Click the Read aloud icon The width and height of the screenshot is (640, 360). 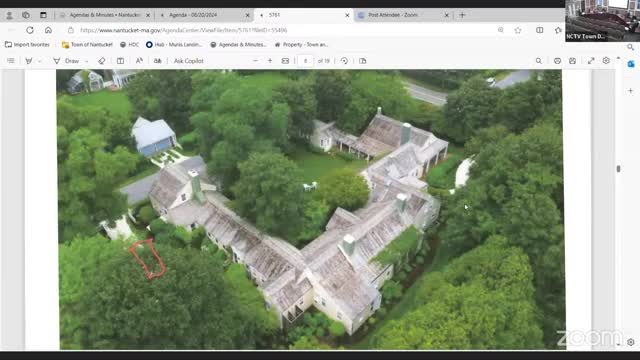pyautogui.click(x=139, y=61)
